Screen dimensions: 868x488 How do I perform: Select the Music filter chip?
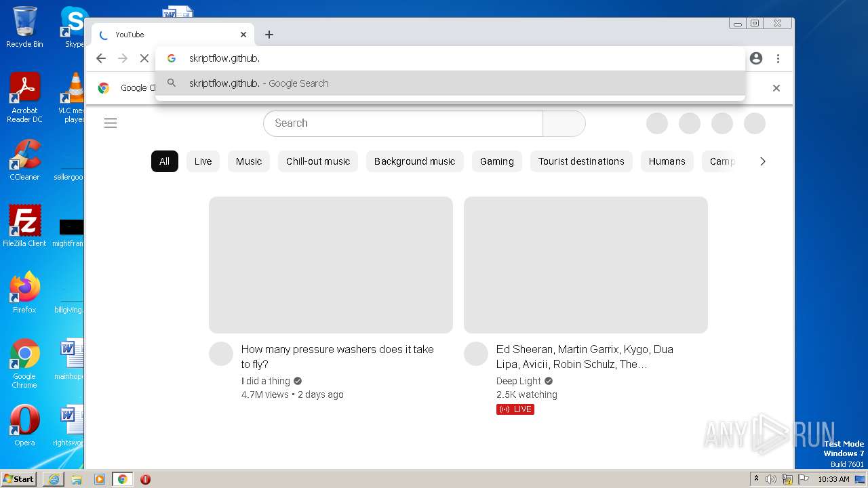[x=249, y=161]
